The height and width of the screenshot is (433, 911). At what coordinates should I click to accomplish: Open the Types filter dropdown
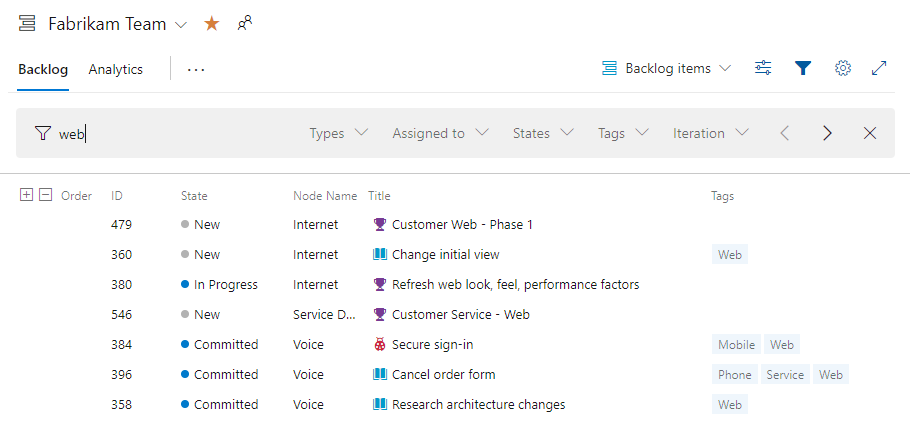338,133
